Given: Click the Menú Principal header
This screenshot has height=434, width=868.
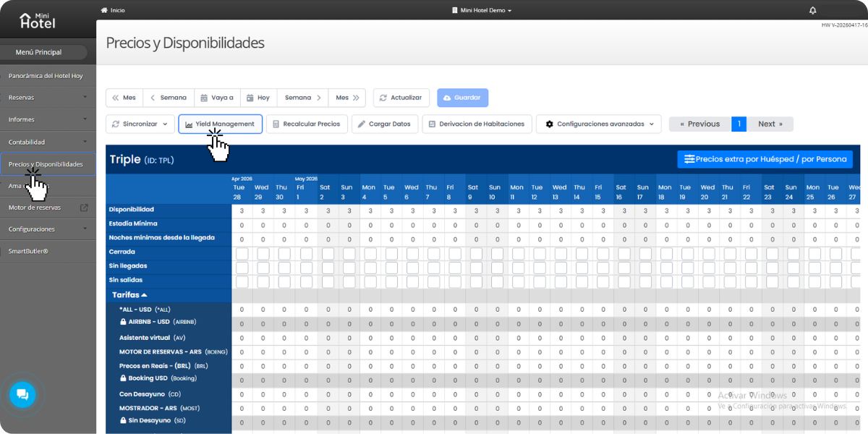Looking at the screenshot, I should coord(43,52).
